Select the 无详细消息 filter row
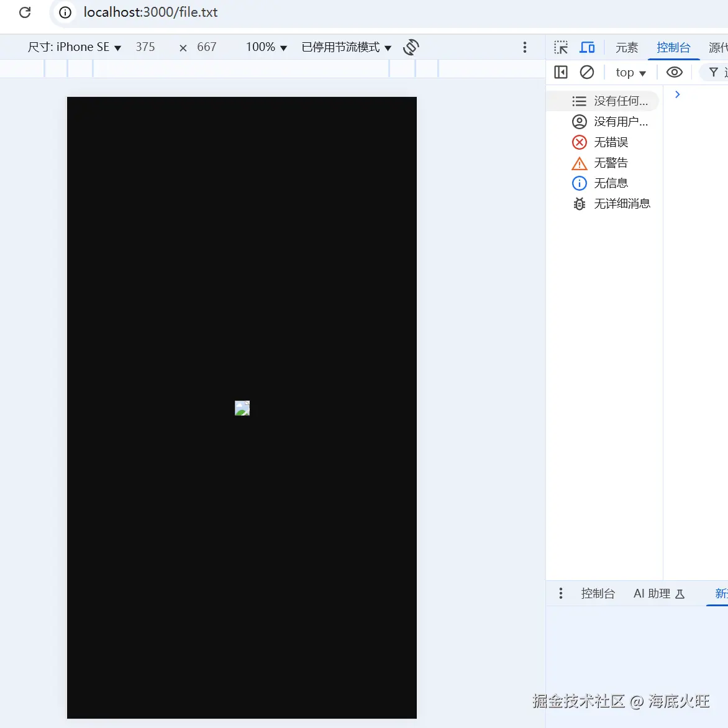 pos(603,204)
